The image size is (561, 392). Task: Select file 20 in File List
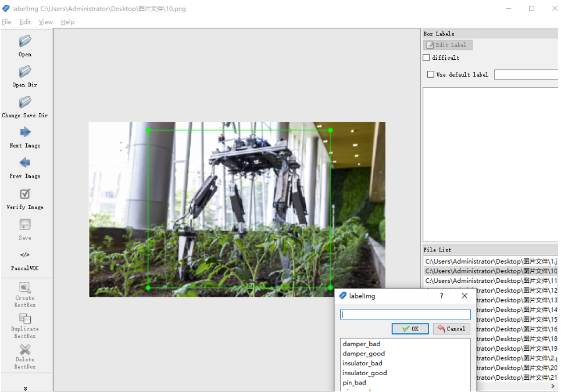[x=517, y=368]
